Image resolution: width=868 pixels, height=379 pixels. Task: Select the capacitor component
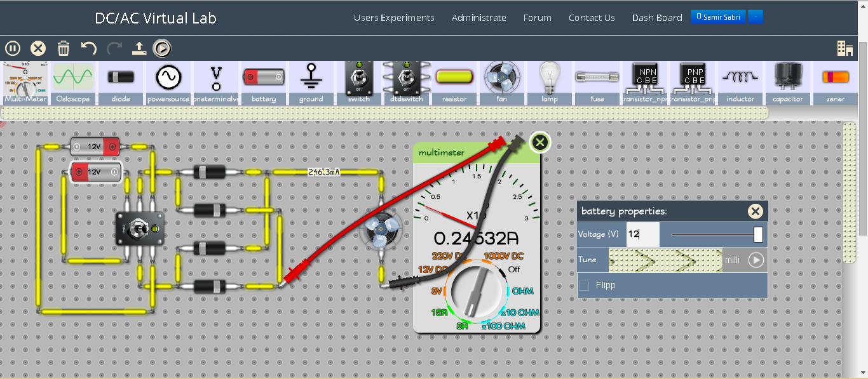[x=788, y=83]
